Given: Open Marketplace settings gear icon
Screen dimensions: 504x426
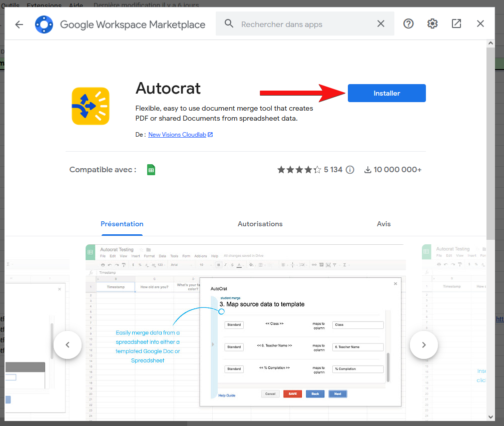Looking at the screenshot, I should pos(432,24).
